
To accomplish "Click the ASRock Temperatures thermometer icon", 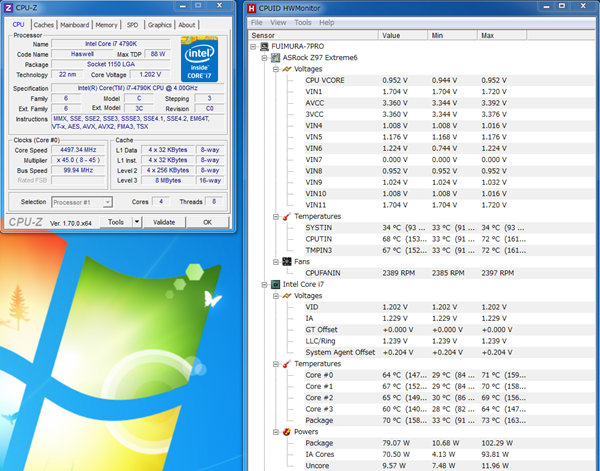I will point(287,217).
